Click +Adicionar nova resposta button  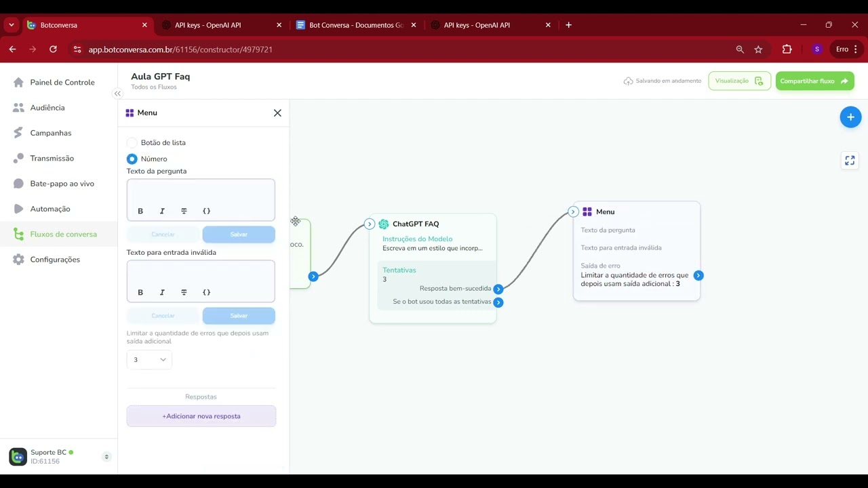pyautogui.click(x=201, y=416)
